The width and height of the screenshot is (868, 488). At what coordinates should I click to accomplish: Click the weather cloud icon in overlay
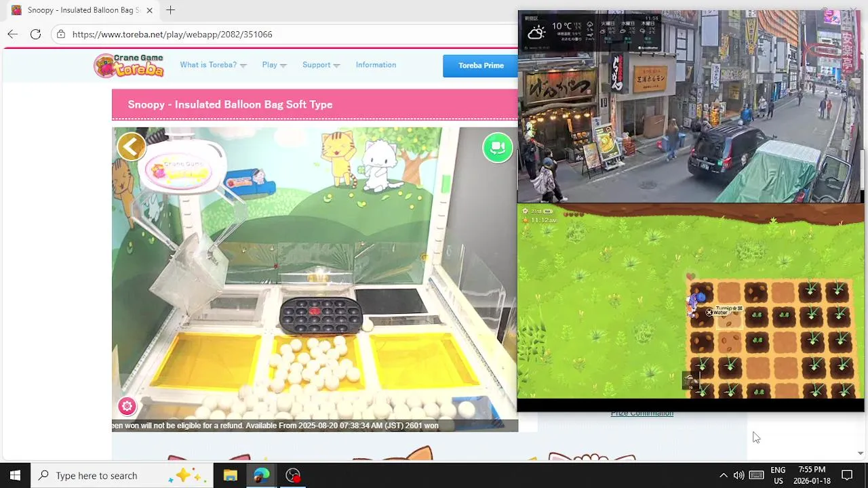point(536,32)
